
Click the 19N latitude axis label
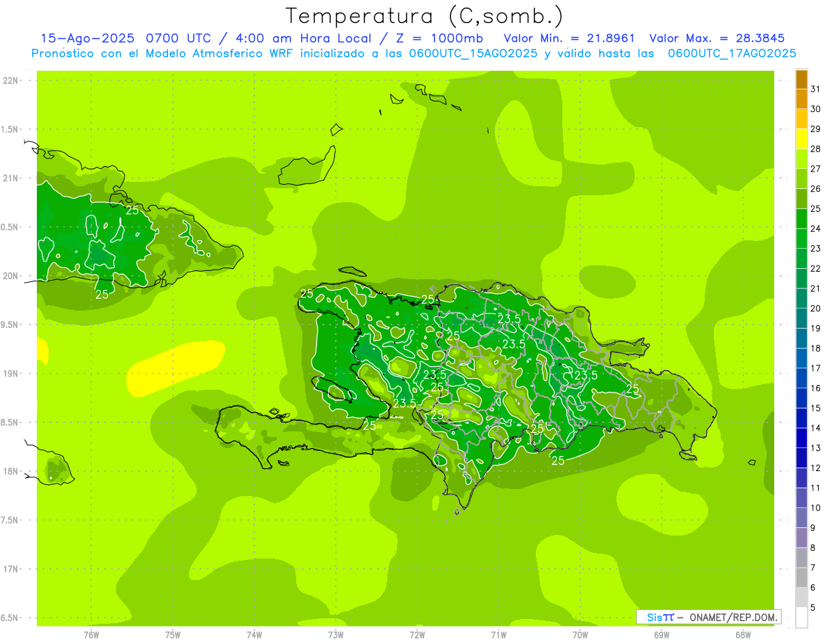pos(11,374)
